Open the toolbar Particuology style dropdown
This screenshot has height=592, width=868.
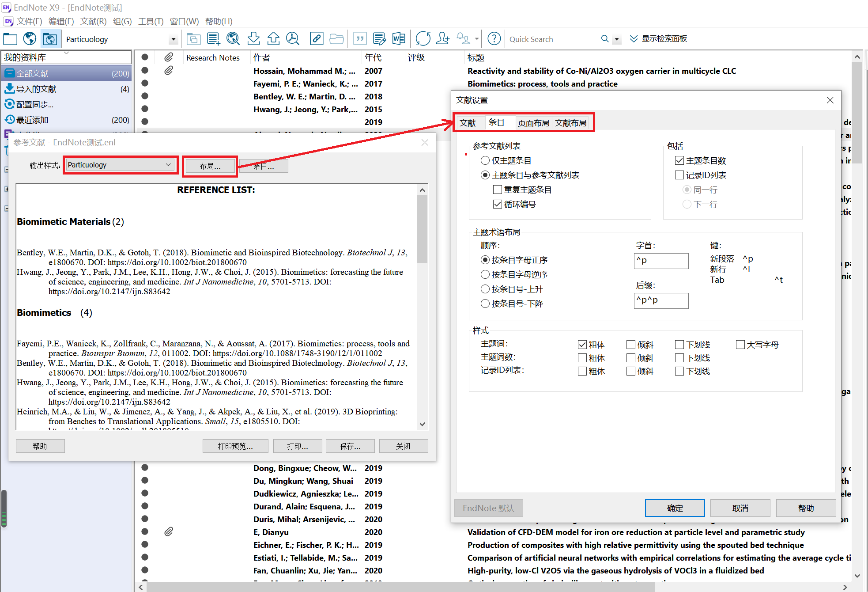coord(174,39)
